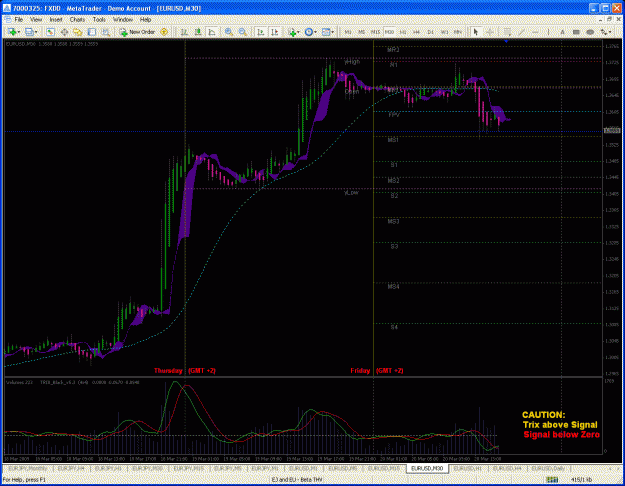Click the current price label on axis
The width and height of the screenshot is (625, 486).
coord(612,130)
